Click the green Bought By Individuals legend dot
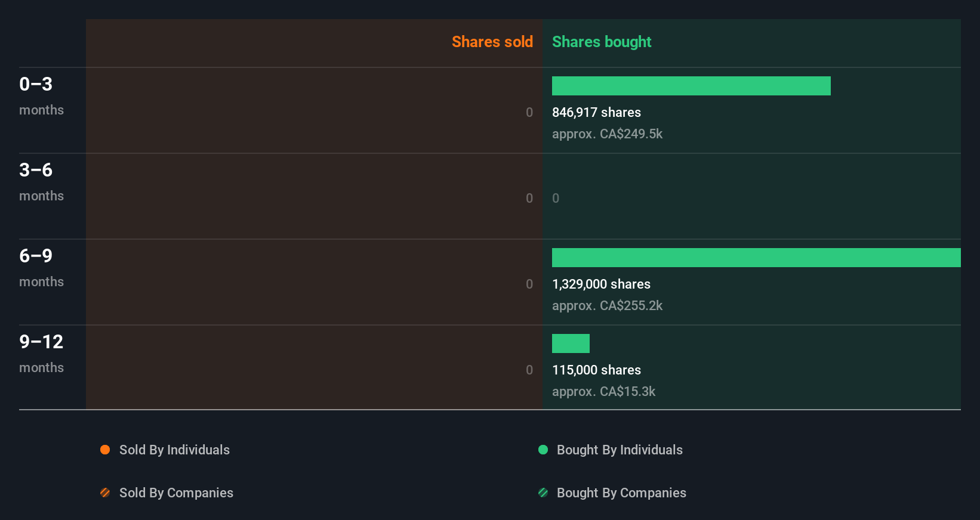980x520 pixels. (x=543, y=450)
